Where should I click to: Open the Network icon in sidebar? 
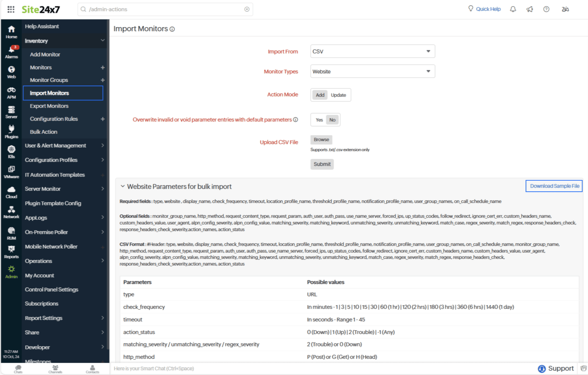11,212
